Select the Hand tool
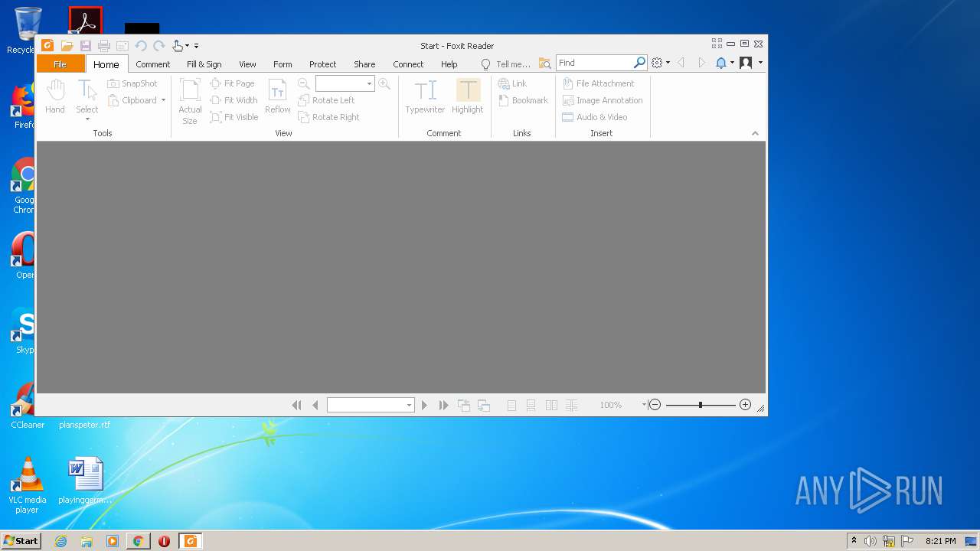The image size is (980, 551). tap(55, 96)
